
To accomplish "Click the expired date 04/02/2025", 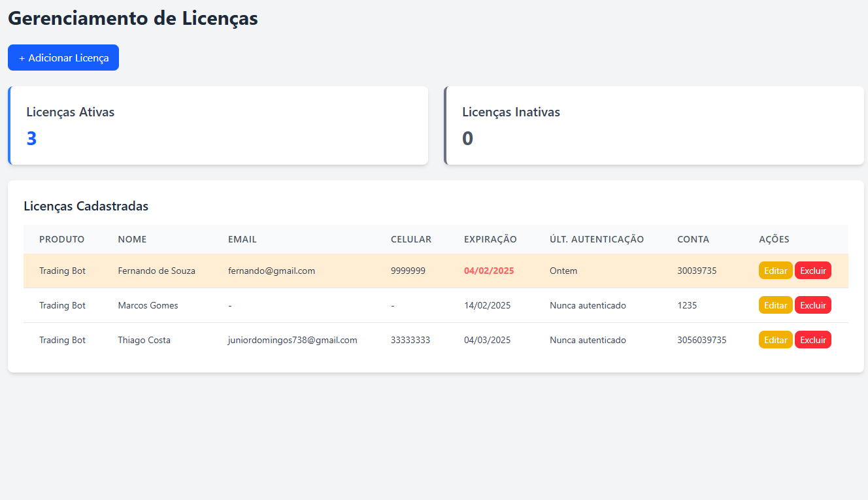I will [x=489, y=270].
